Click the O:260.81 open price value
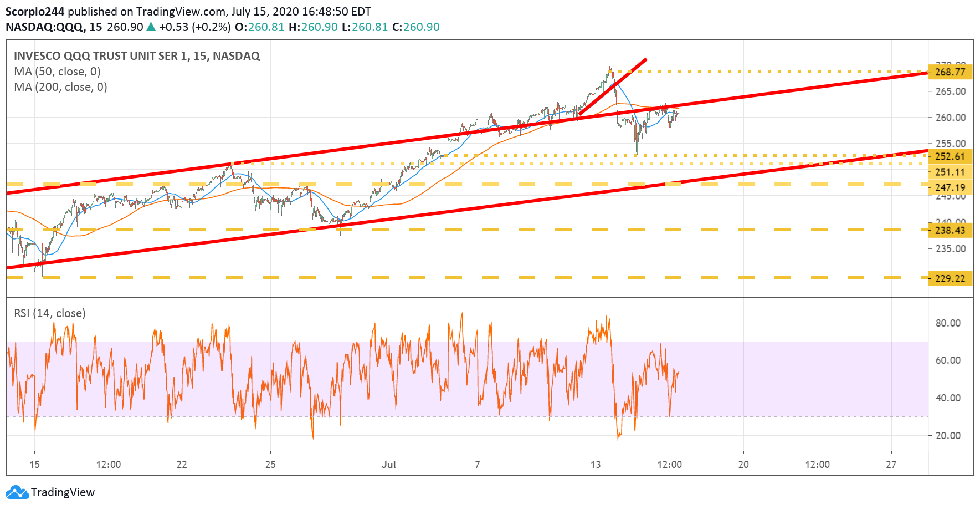The image size is (980, 509). [259, 27]
